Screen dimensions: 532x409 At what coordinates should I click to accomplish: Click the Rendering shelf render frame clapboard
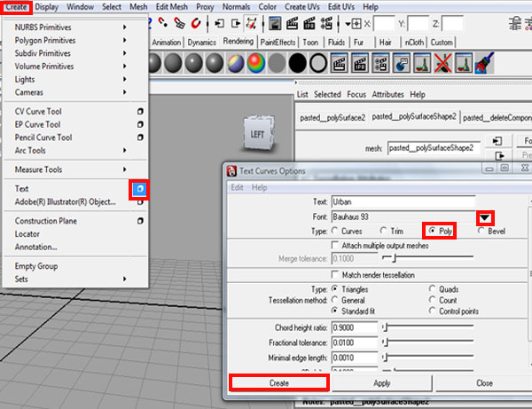[339, 63]
